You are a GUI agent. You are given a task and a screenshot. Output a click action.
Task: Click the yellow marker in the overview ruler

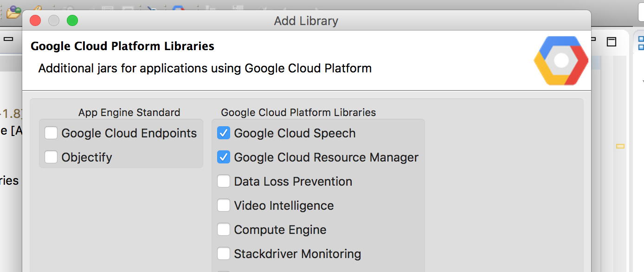(620, 146)
